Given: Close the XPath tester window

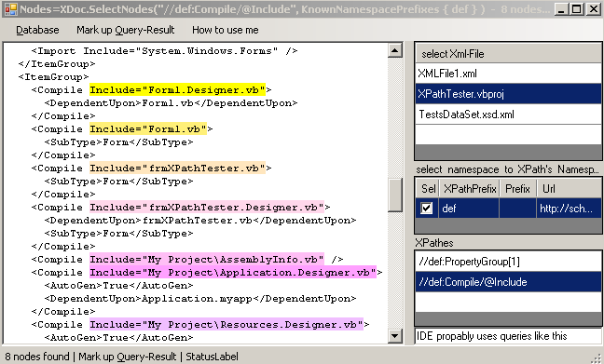Looking at the screenshot, I should [594, 9].
